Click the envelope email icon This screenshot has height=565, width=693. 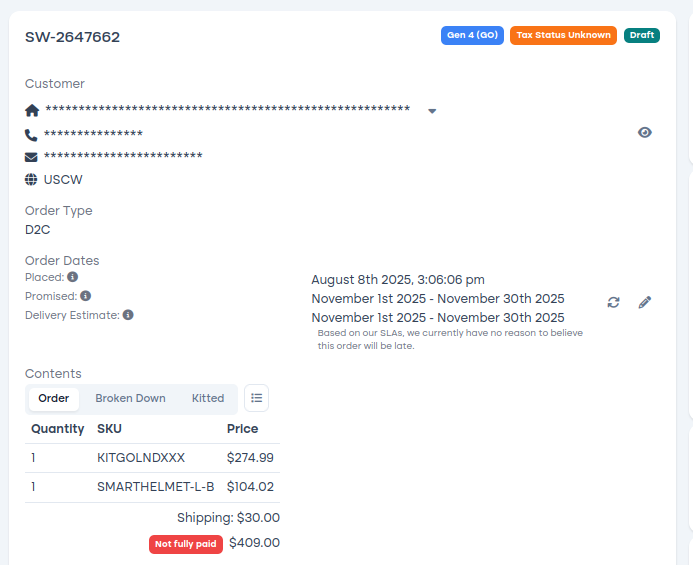point(31,157)
